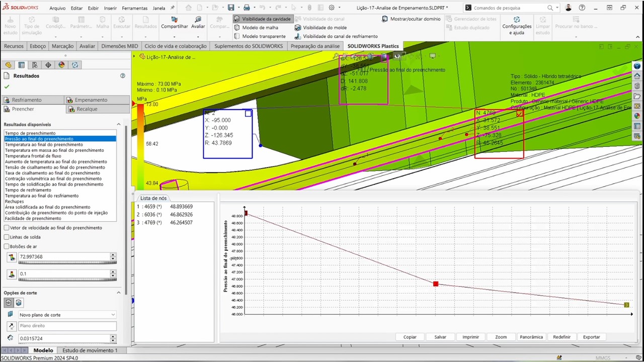Click the reverse direction arrow icon by Plano direito

pyautogui.click(x=11, y=326)
